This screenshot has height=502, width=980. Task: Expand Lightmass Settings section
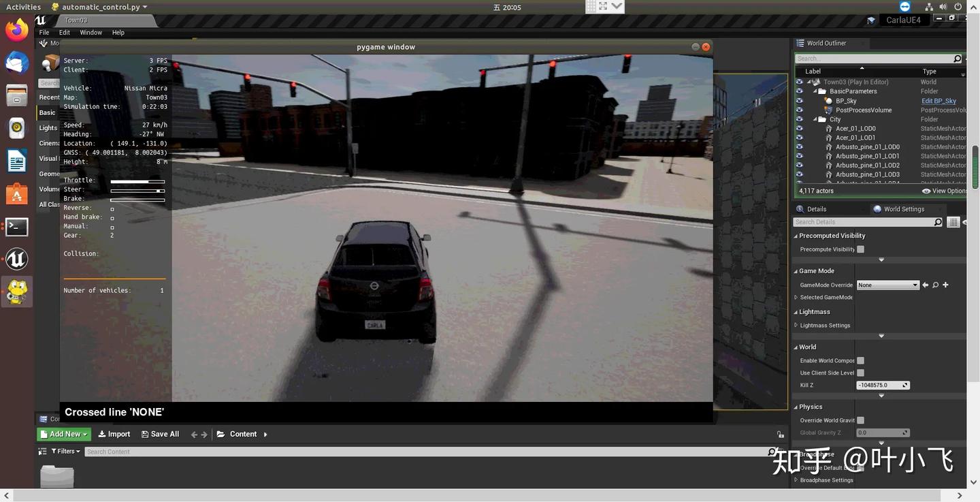[796, 325]
